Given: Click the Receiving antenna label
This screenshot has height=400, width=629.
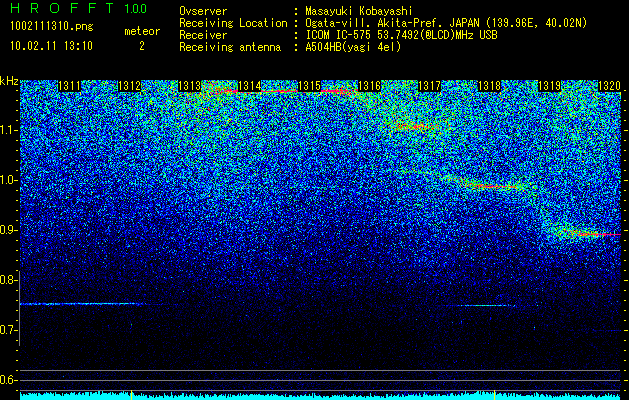Looking at the screenshot, I should (230, 47).
